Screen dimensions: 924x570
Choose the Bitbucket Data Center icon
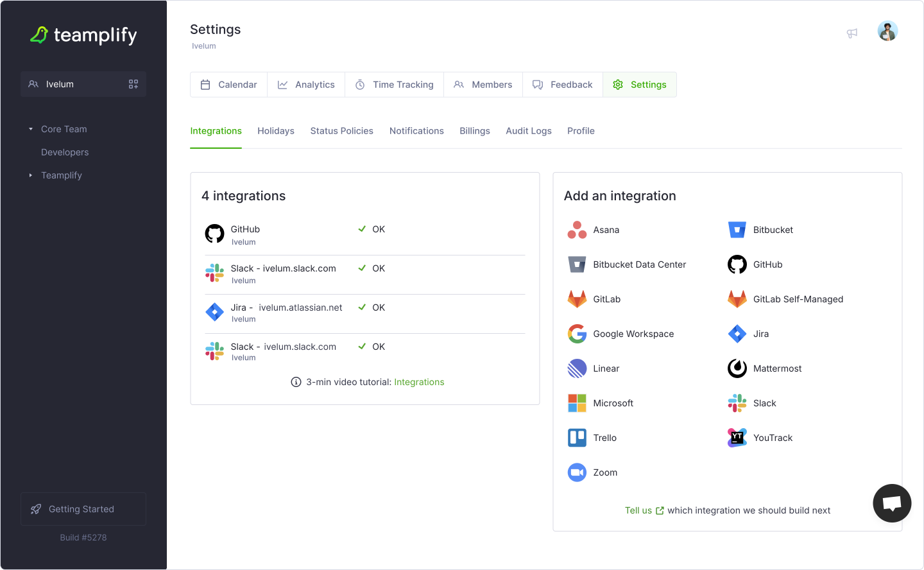click(577, 264)
